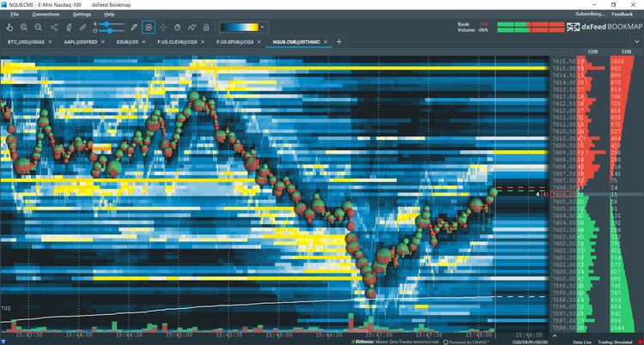Click the crosshair tool icon
This screenshot has width=644, height=345.
click(163, 27)
